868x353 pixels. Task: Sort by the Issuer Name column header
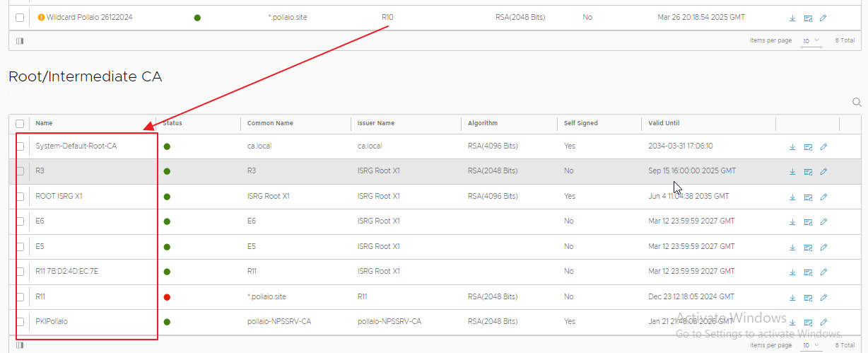[x=376, y=123]
